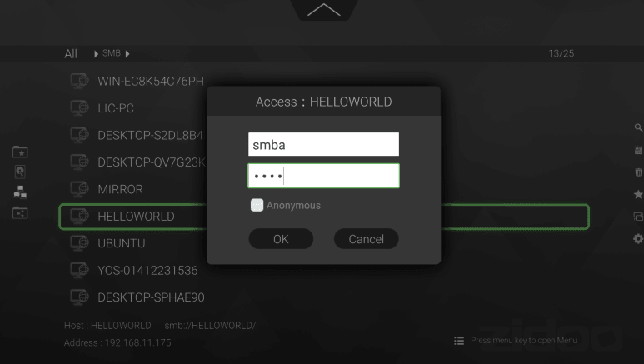Open the shared folder sidebar icon
The height and width of the screenshot is (364, 644).
(x=20, y=212)
